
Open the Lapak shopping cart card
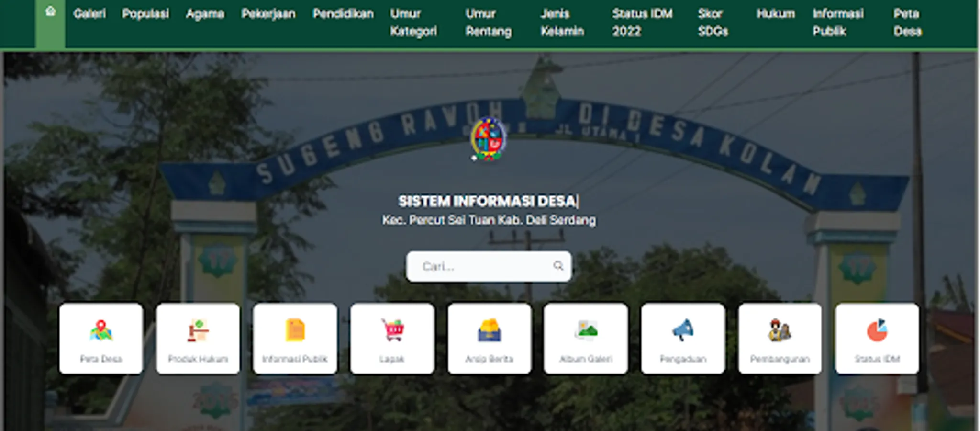point(392,338)
